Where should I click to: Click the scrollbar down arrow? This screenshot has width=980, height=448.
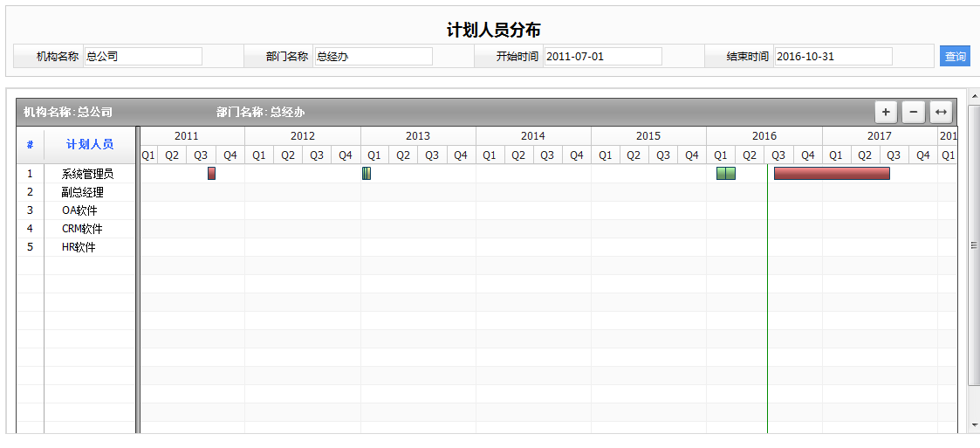[x=975, y=425]
